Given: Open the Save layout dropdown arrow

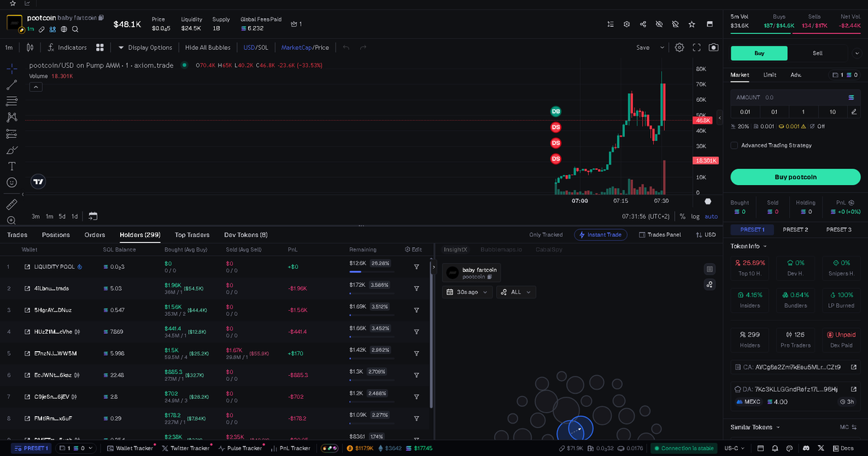Looking at the screenshot, I should pos(662,48).
